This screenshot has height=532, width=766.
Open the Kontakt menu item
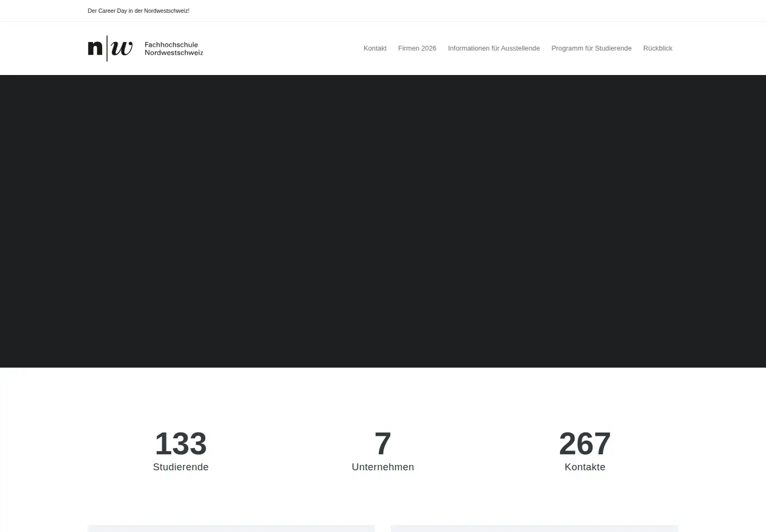(x=375, y=48)
